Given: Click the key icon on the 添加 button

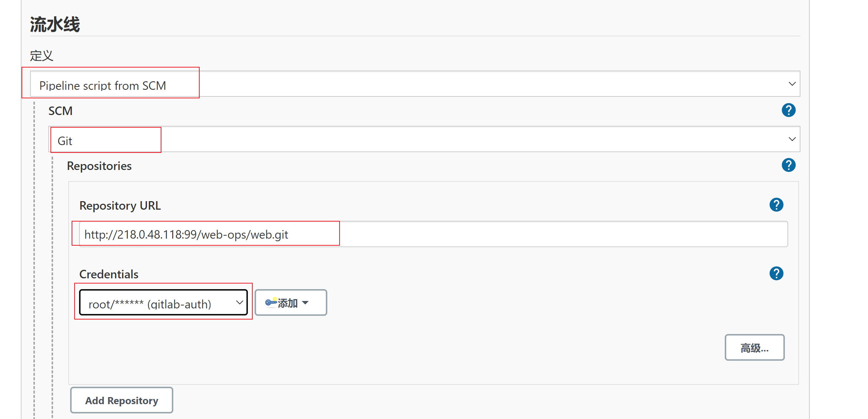Looking at the screenshot, I should [271, 302].
